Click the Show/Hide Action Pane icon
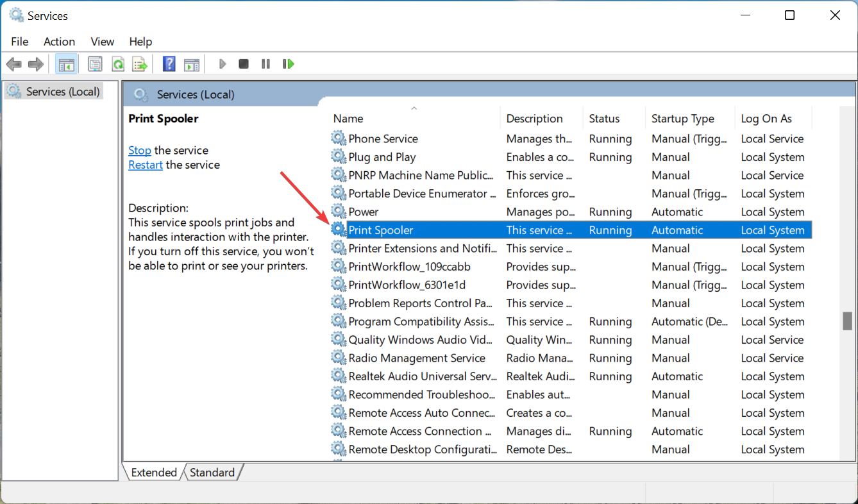Image resolution: width=858 pixels, height=504 pixels. pyautogui.click(x=192, y=64)
